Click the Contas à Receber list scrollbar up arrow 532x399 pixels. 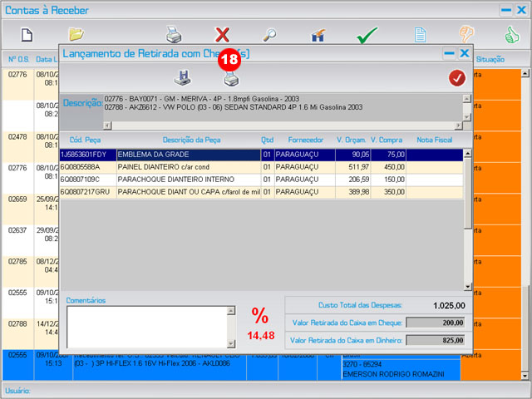click(525, 73)
